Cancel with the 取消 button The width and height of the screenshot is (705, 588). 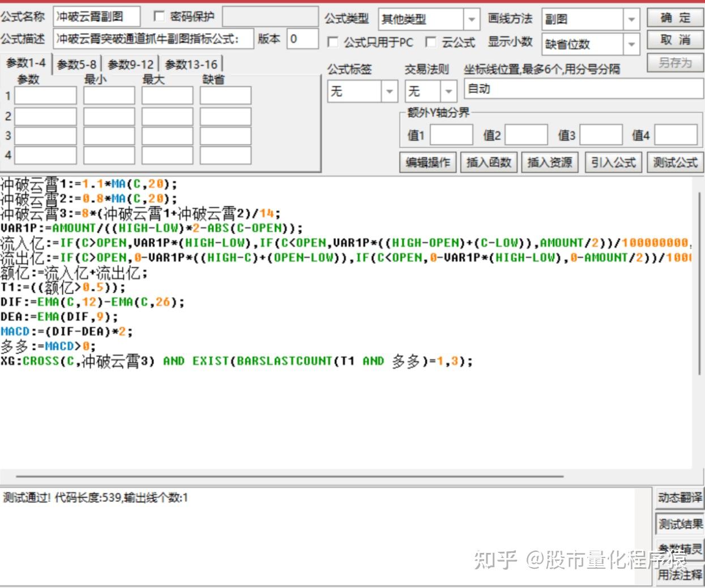click(x=675, y=41)
